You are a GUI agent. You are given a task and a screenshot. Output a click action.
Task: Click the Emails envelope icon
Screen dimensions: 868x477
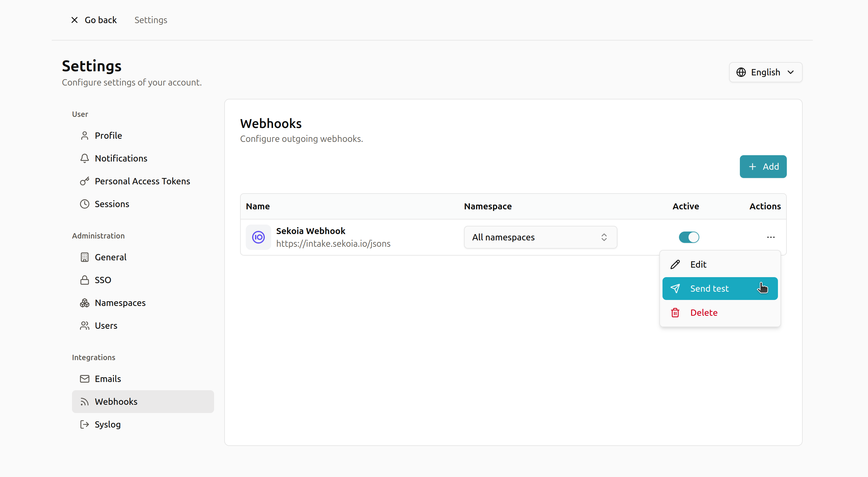pyautogui.click(x=85, y=378)
